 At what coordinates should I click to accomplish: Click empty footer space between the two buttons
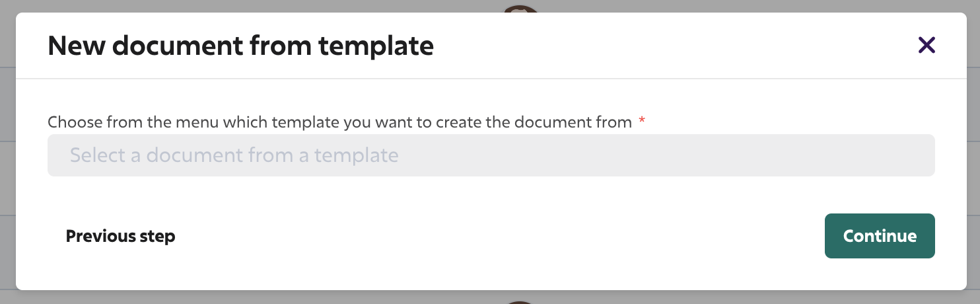(x=500, y=236)
